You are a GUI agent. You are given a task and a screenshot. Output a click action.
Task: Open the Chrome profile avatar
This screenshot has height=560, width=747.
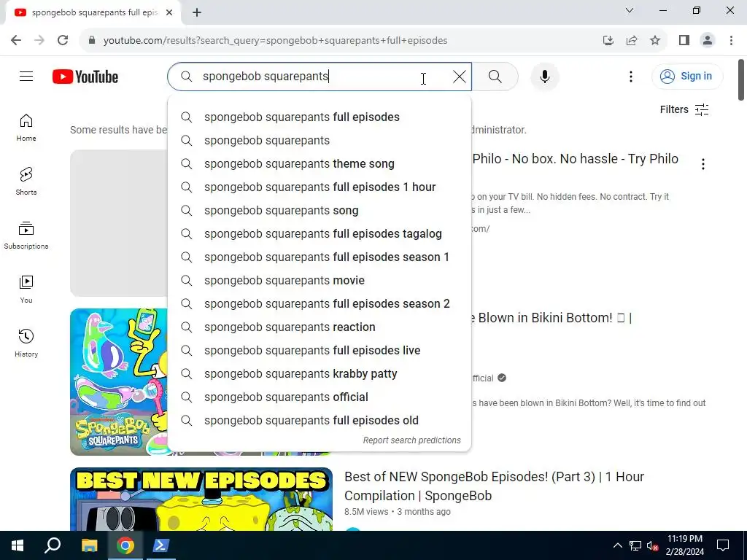tap(708, 41)
